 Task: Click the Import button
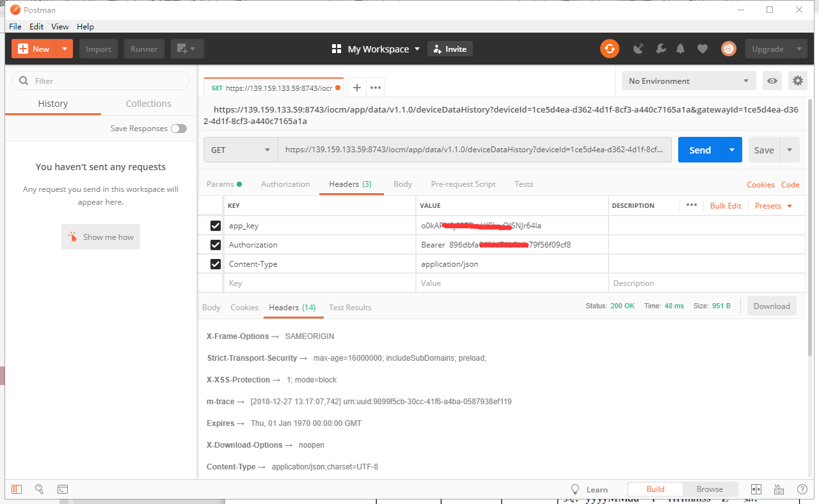pos(99,49)
